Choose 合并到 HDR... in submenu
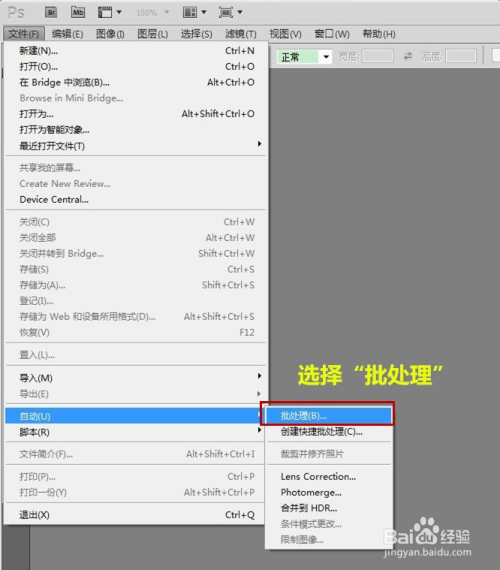Image resolution: width=500 pixels, height=570 pixels. (329, 508)
